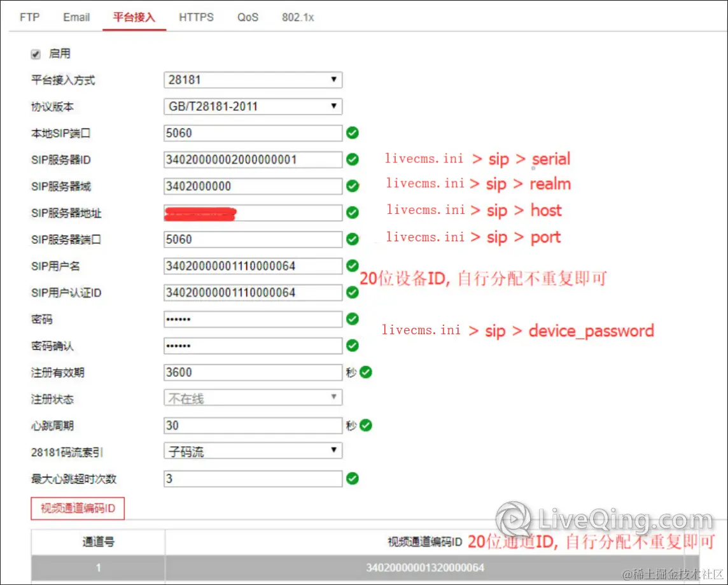Click the green check for SIP用户认证ID
This screenshot has width=728, height=585.
coord(352,293)
